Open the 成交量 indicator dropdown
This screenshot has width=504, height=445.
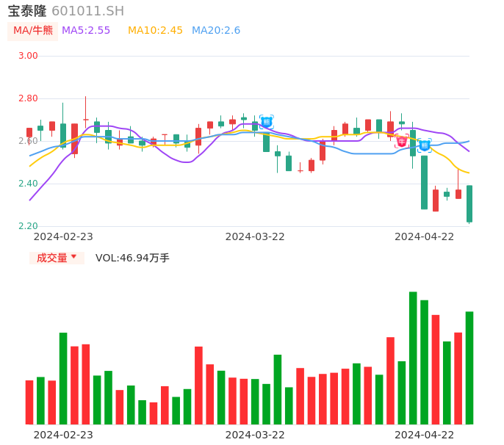pos(57,258)
